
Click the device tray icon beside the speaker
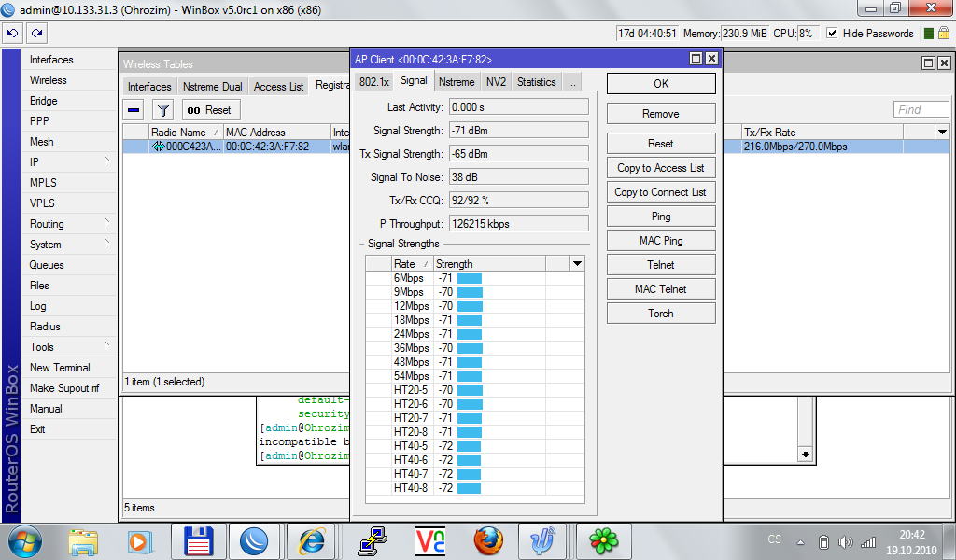pyautogui.click(x=823, y=541)
